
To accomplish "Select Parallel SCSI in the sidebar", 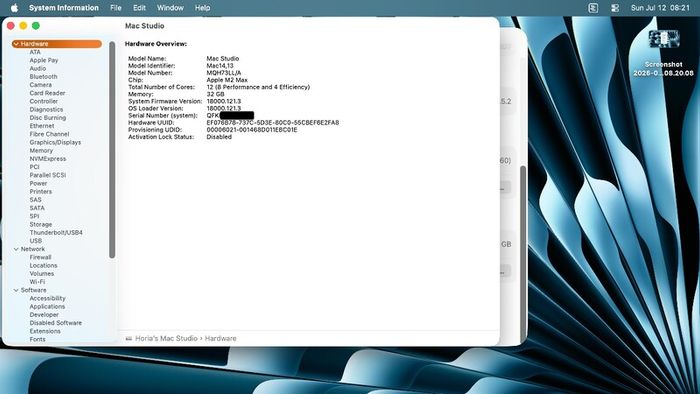I will tap(48, 175).
